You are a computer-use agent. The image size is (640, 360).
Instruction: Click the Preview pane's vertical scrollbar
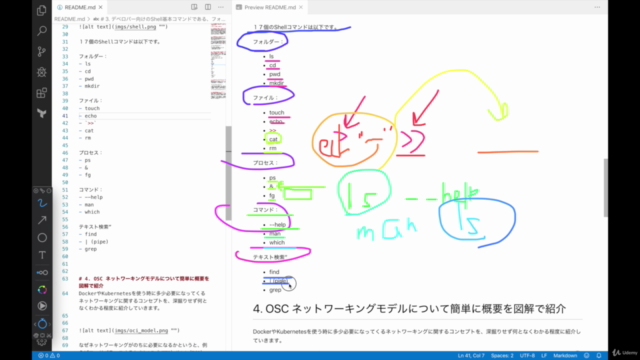point(605,188)
